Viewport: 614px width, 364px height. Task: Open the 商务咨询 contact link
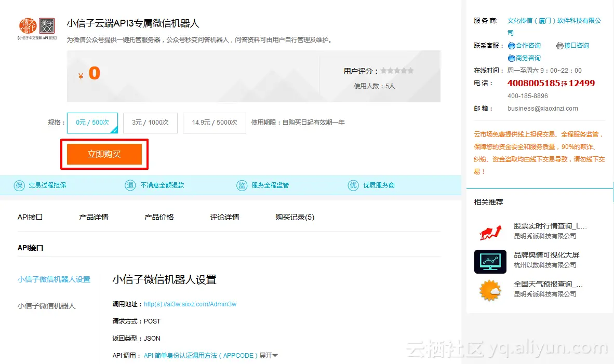point(528,58)
